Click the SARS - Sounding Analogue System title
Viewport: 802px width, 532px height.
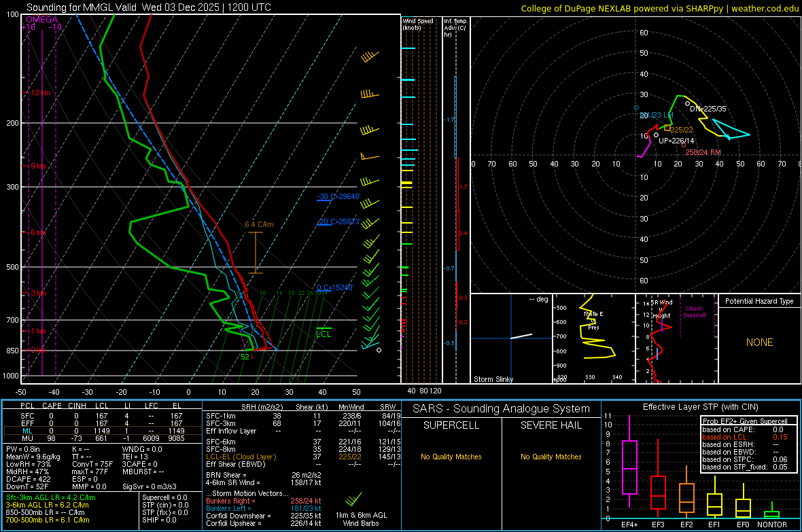pyautogui.click(x=501, y=409)
